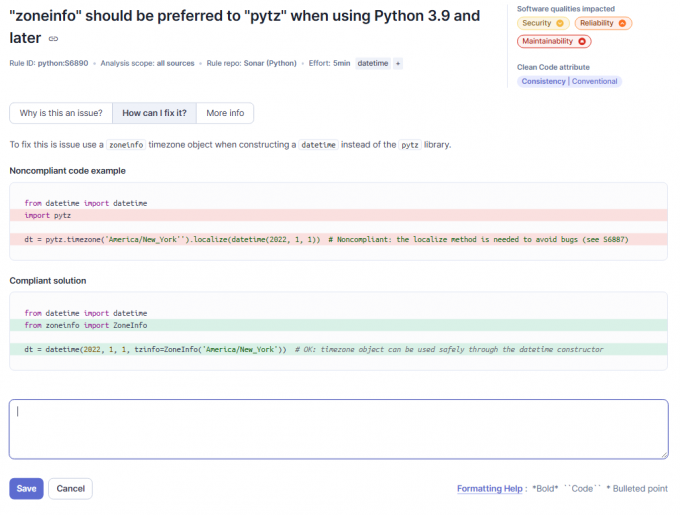680x515 pixels.
Task: Open the 'Why is this an issue?' tab
Action: (x=61, y=113)
